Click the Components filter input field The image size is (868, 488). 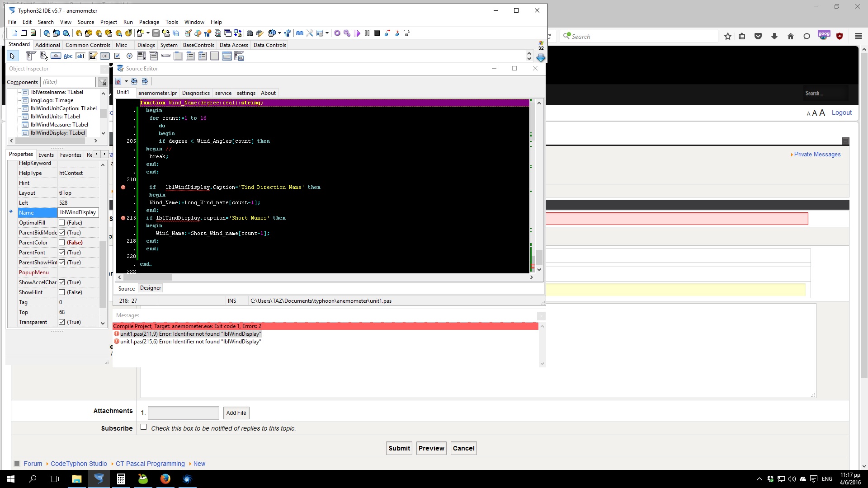tap(68, 82)
